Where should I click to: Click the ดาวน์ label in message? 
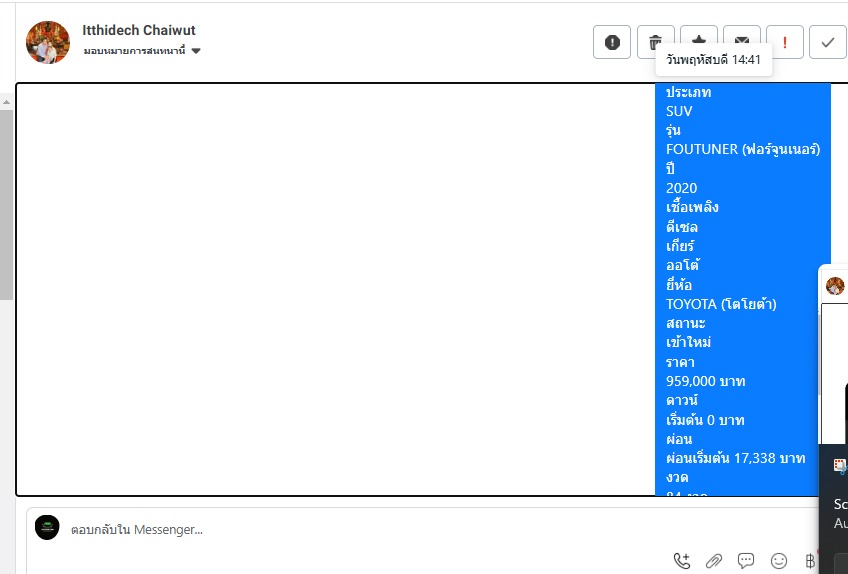pyautogui.click(x=681, y=400)
